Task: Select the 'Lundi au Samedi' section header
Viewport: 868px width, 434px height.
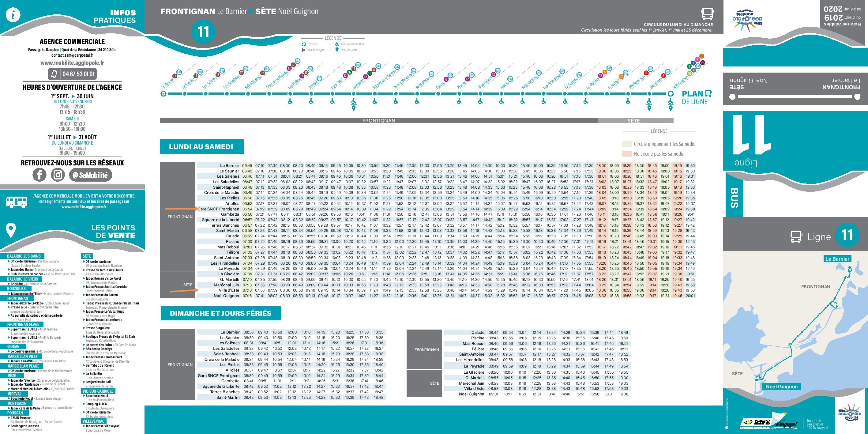Action: 201,147
